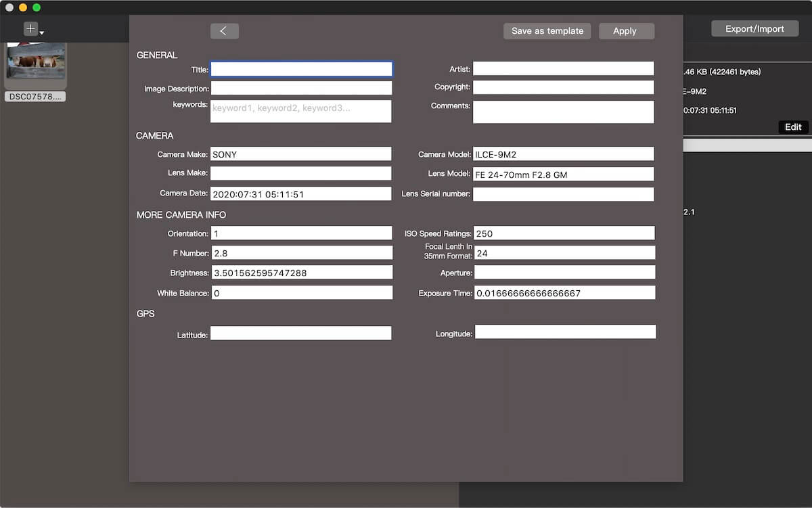This screenshot has height=508, width=812.
Task: Select the DSC07578 photo thumbnail
Action: [36, 64]
